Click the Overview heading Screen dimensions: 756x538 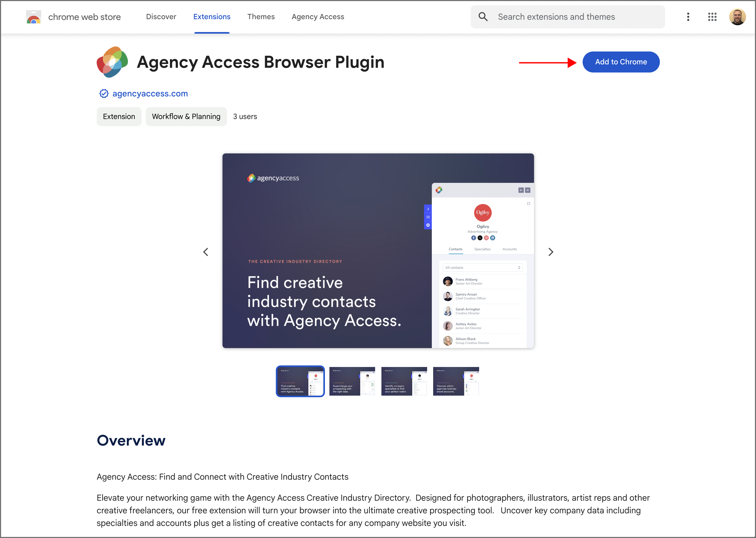pyautogui.click(x=131, y=441)
